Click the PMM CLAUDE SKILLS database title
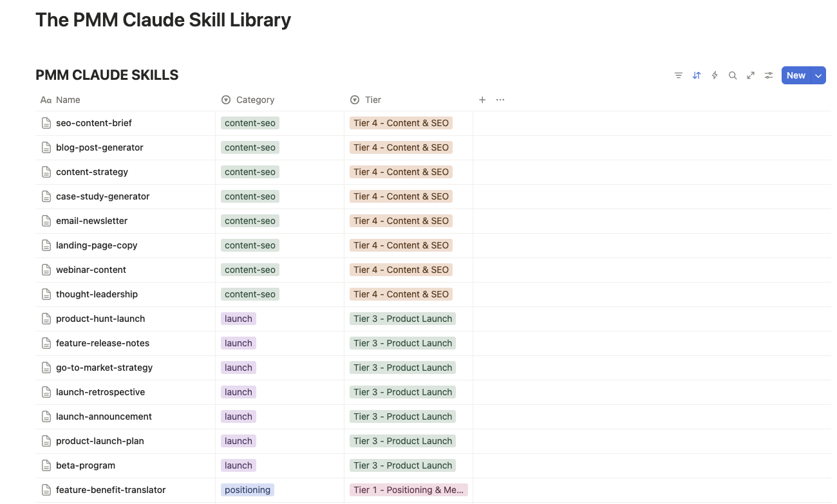Image resolution: width=837 pixels, height=504 pixels. tap(107, 75)
